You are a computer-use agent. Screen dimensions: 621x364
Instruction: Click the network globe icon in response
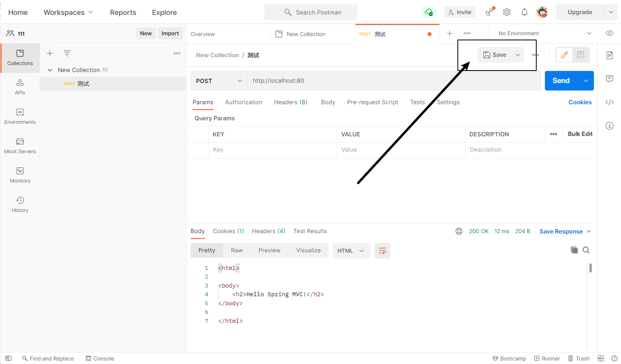coord(459,231)
